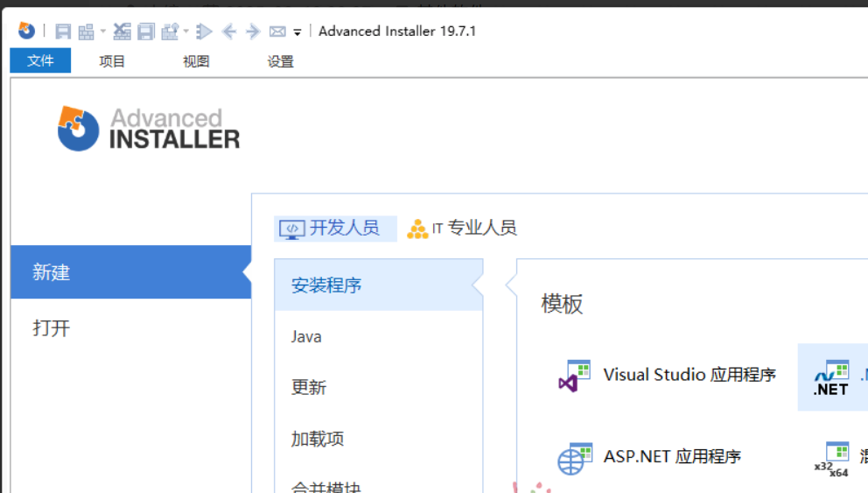Viewport: 868px width, 493px height.
Task: Choose the .NET application template
Action: (831, 377)
